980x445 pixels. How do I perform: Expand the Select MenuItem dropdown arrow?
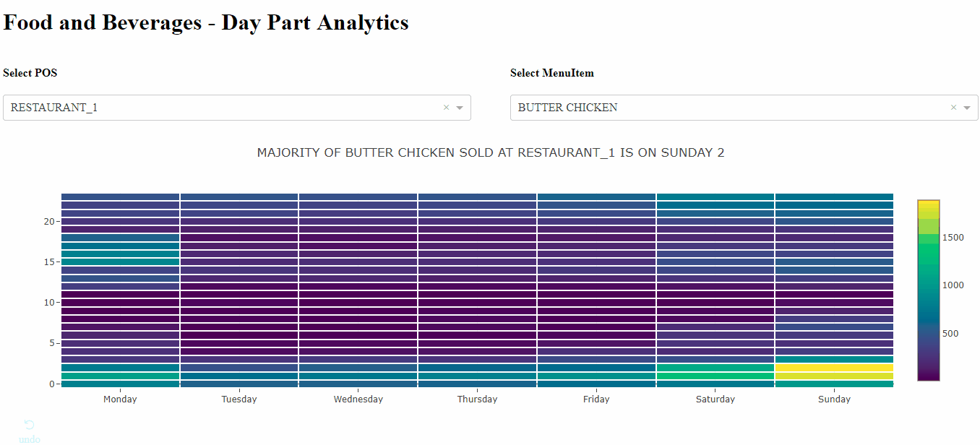967,108
